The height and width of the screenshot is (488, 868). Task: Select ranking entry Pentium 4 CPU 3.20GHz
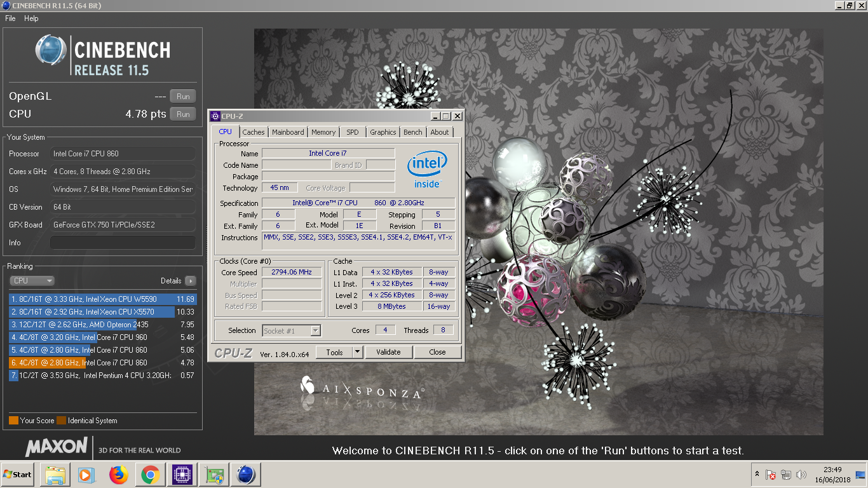pyautogui.click(x=102, y=376)
